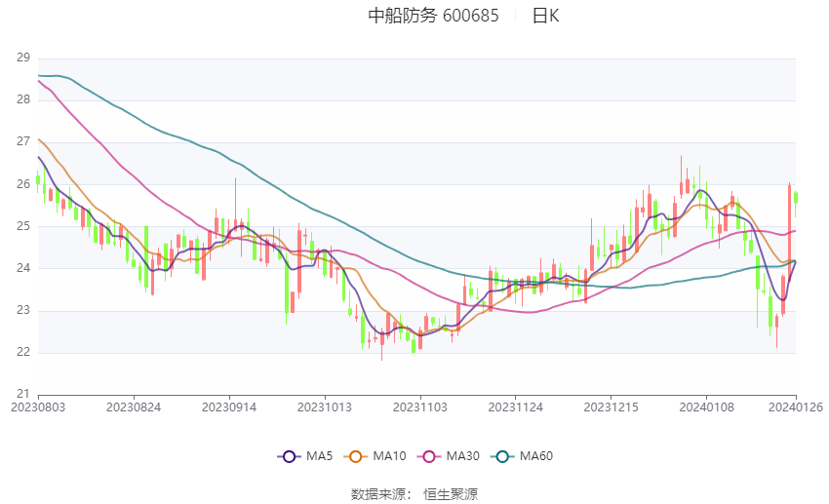Viewport: 829px width, 504px height.
Task: Click x-axis date label 20231215
Action: pos(612,407)
